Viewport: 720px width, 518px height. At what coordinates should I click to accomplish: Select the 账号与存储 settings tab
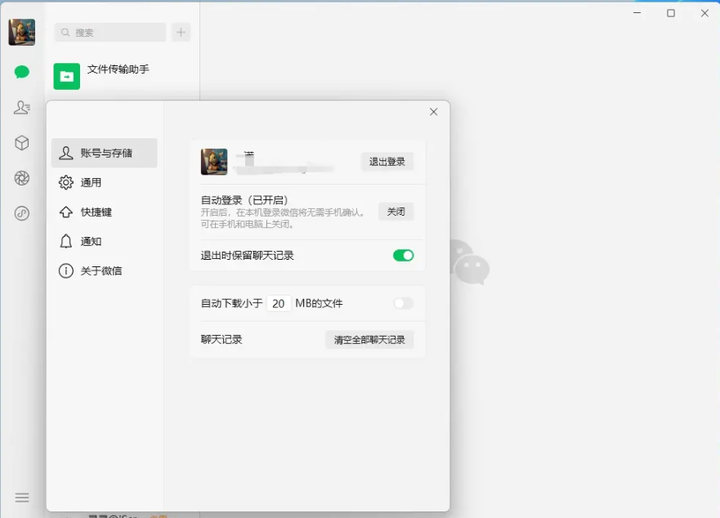[x=104, y=153]
